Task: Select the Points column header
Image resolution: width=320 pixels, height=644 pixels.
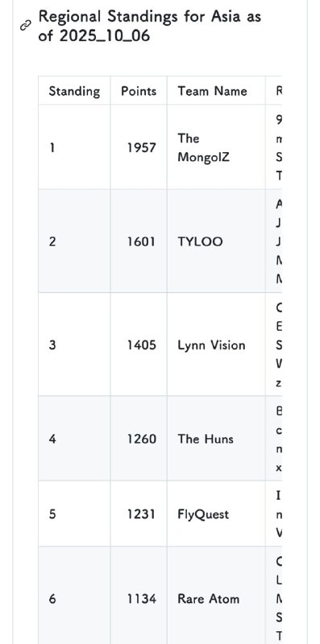Action: click(x=139, y=91)
